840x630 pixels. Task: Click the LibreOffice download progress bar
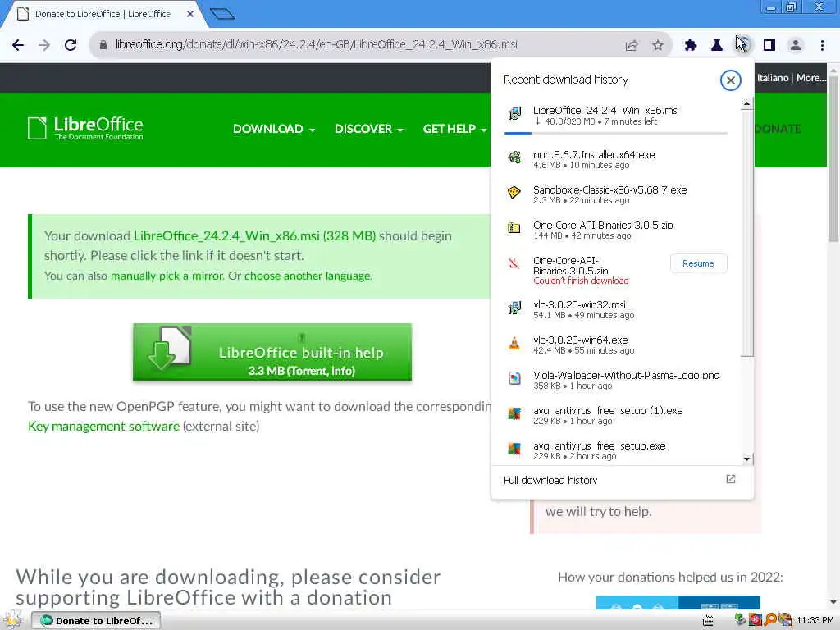(x=616, y=133)
